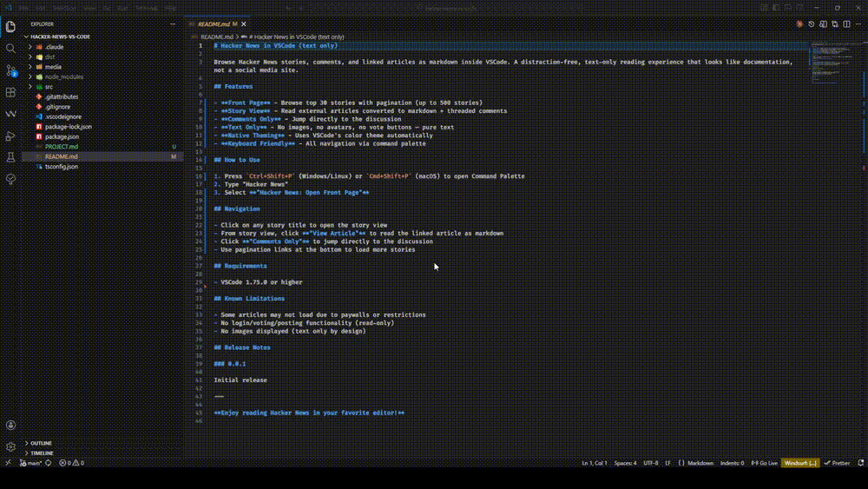Expand the src folder
Screen dimensions: 868x489
(102, 87)
